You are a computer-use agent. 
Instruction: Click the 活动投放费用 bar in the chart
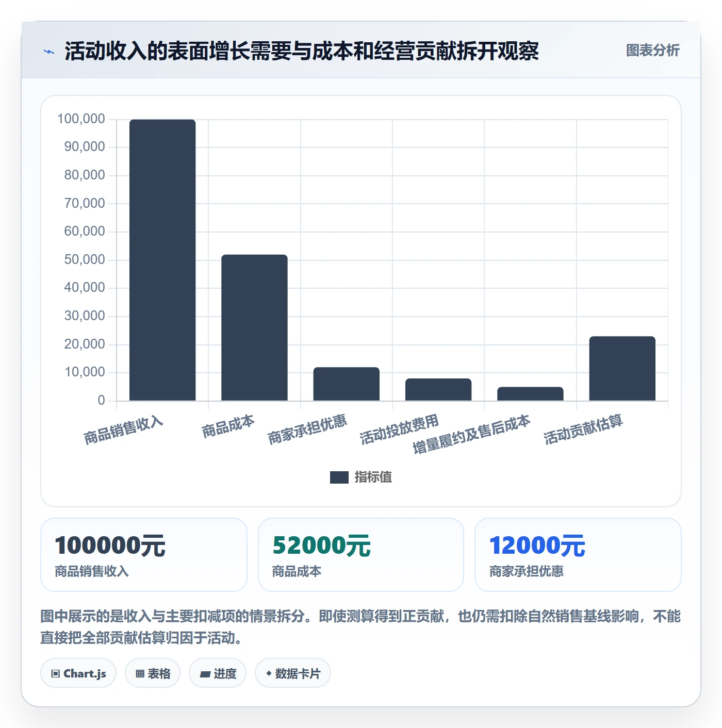click(x=438, y=389)
